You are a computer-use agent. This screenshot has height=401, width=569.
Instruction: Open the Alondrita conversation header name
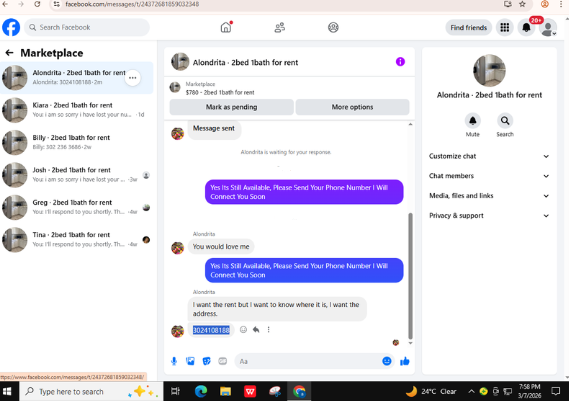(x=245, y=62)
